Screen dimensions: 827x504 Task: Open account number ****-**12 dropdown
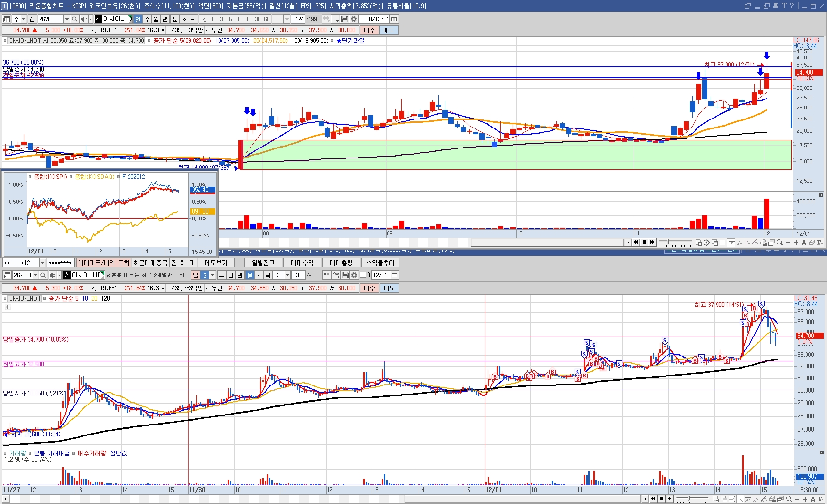tap(42, 263)
